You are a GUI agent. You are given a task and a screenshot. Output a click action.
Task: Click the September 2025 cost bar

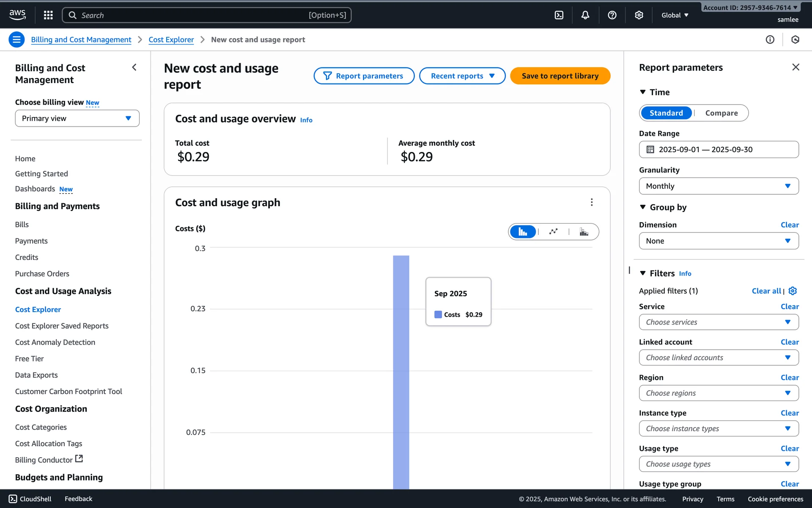(x=401, y=373)
